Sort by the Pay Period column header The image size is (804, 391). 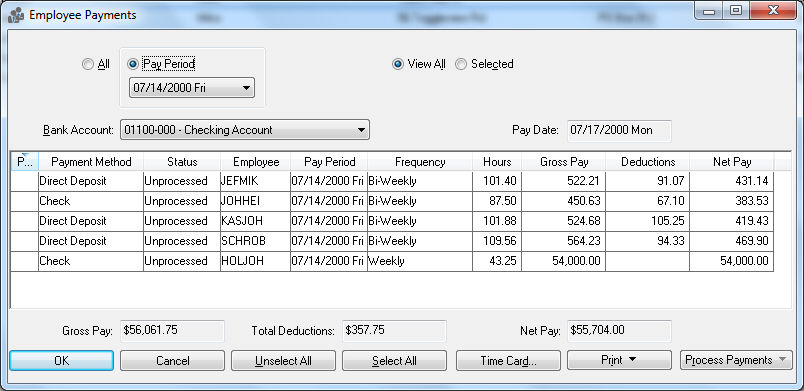pos(329,162)
